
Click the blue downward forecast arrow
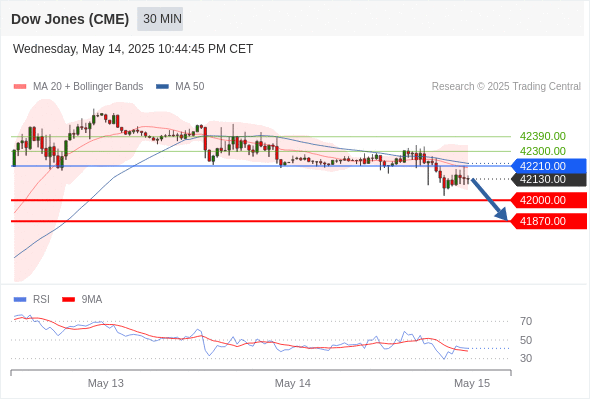click(489, 199)
